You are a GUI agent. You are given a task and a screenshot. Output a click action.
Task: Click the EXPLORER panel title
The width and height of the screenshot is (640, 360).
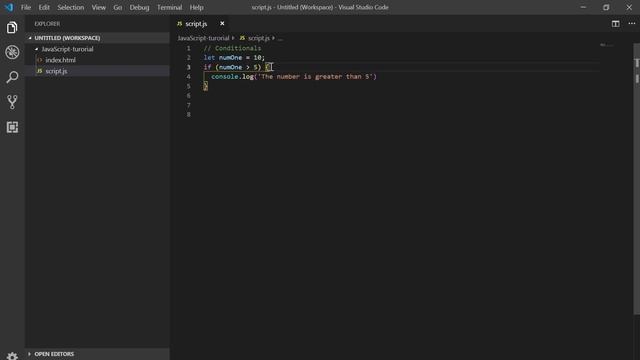[47, 24]
